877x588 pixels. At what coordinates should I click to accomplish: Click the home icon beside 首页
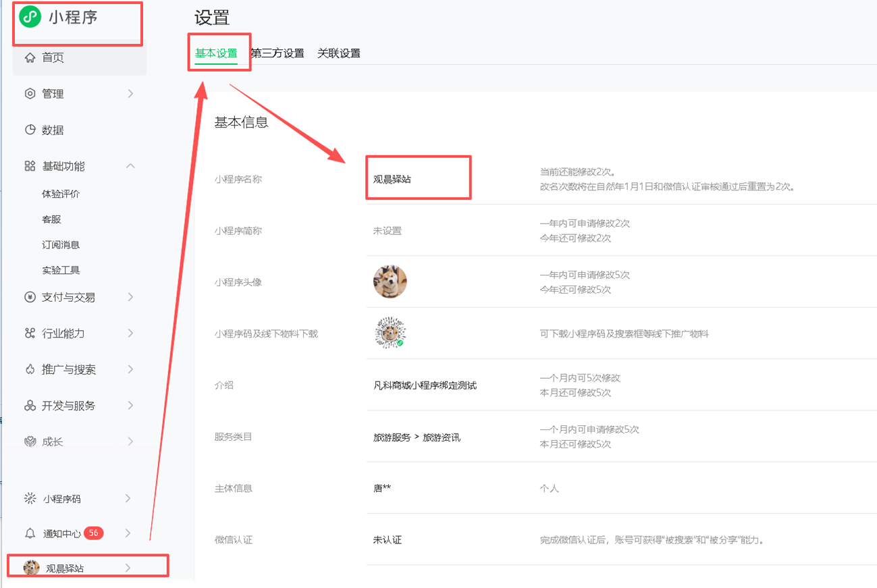[30, 58]
